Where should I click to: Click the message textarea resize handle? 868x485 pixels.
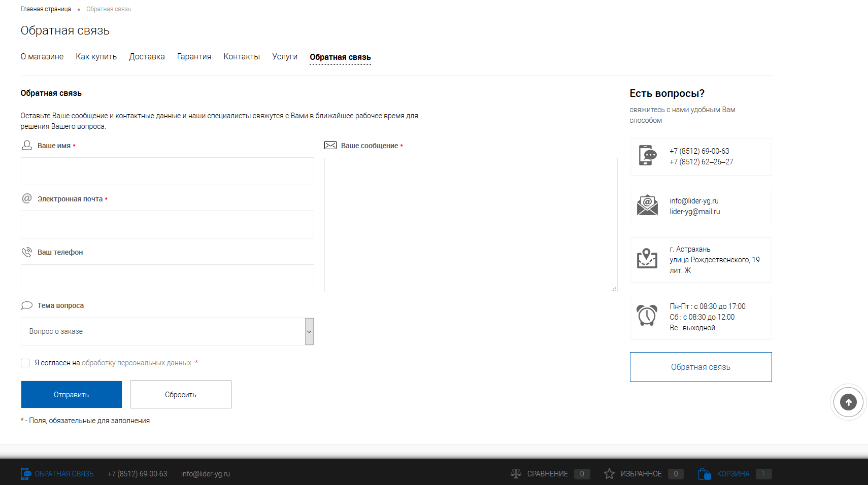[x=614, y=288]
